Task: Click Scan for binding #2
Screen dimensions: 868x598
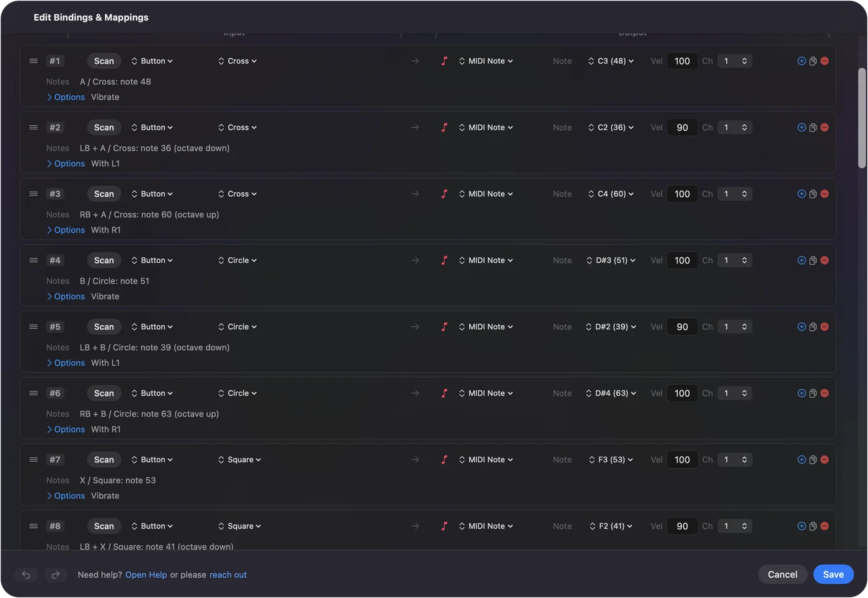Action: click(104, 128)
